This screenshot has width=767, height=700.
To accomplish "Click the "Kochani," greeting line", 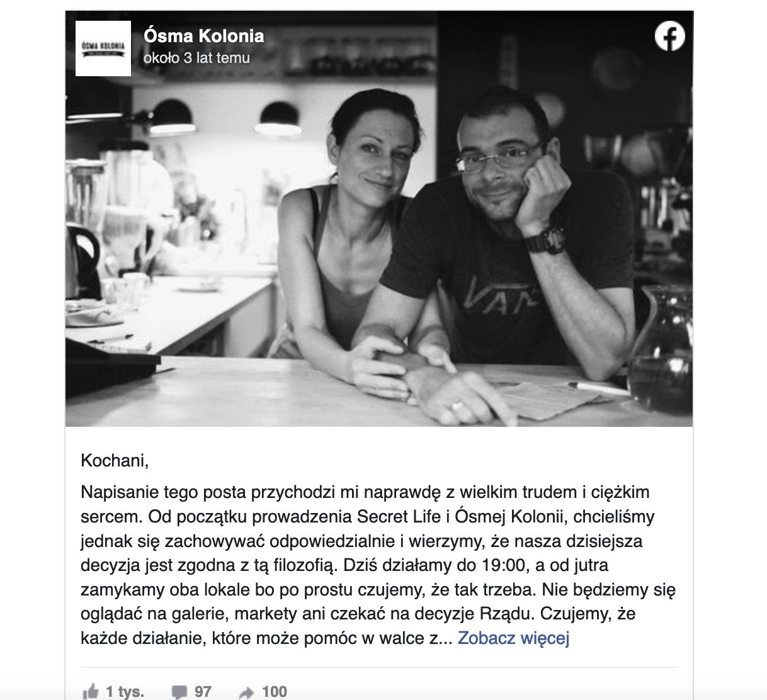I will (x=115, y=461).
